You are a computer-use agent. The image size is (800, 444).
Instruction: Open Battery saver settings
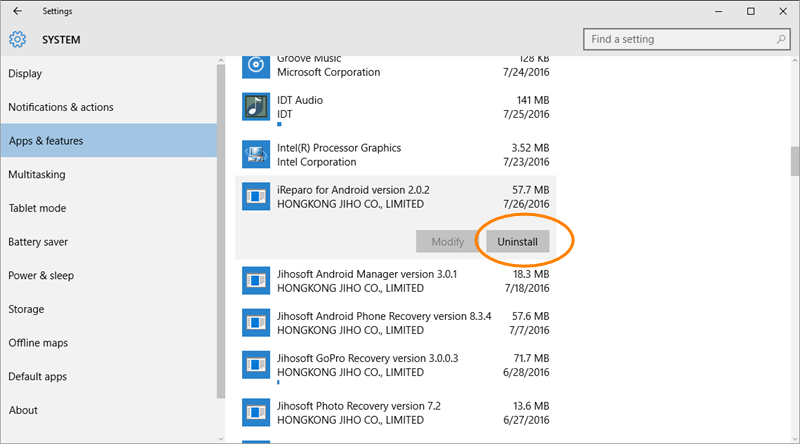coord(109,242)
